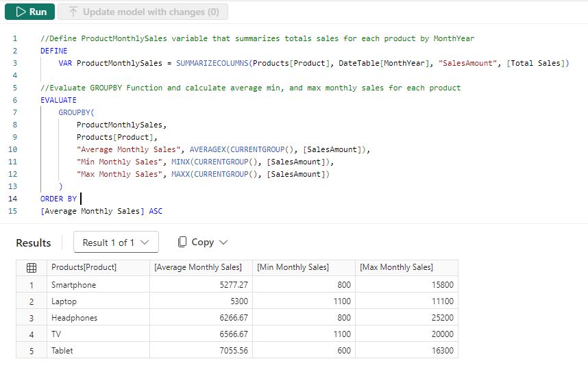This screenshot has width=588, height=372.
Task: Click the [Max Monthly Sales] column header
Action: tap(396, 267)
